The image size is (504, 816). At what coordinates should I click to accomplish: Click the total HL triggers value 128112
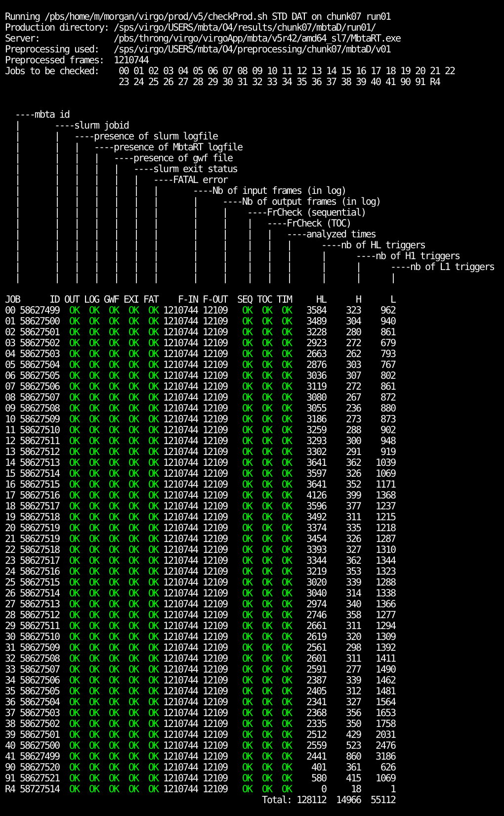pyautogui.click(x=311, y=800)
